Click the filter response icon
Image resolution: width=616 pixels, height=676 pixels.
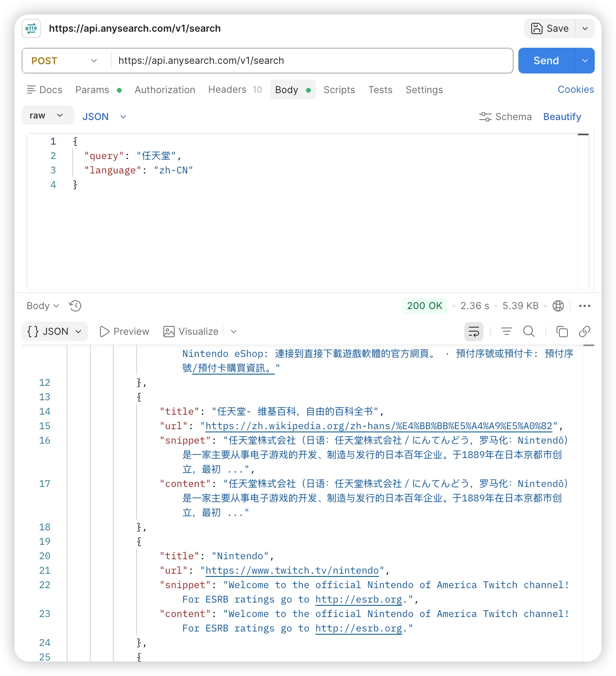pos(507,332)
